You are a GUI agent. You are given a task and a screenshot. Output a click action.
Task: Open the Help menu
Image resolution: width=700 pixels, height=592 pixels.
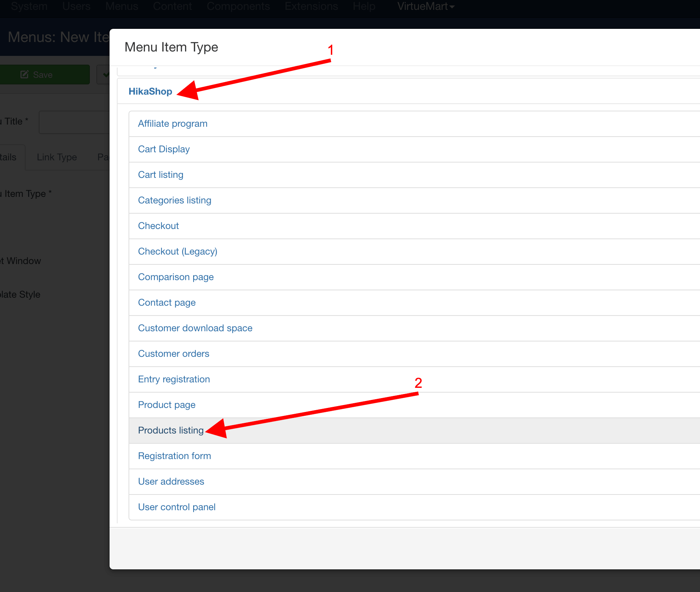[364, 6]
